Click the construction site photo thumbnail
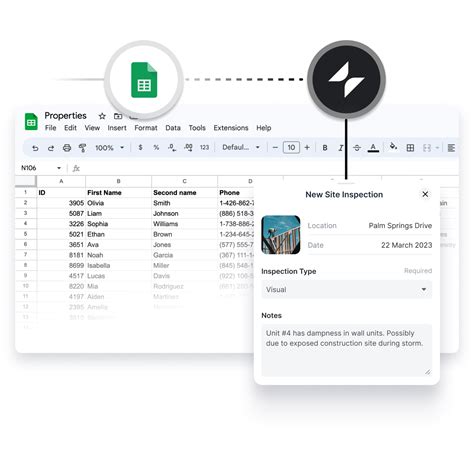Image resolution: width=474 pixels, height=451 pixels. (x=281, y=235)
